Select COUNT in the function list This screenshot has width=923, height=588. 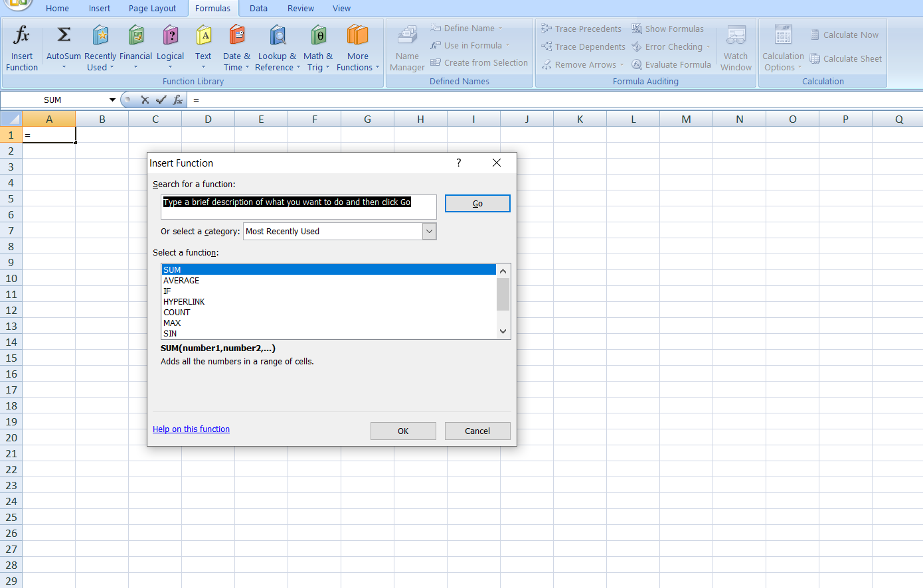coord(329,312)
